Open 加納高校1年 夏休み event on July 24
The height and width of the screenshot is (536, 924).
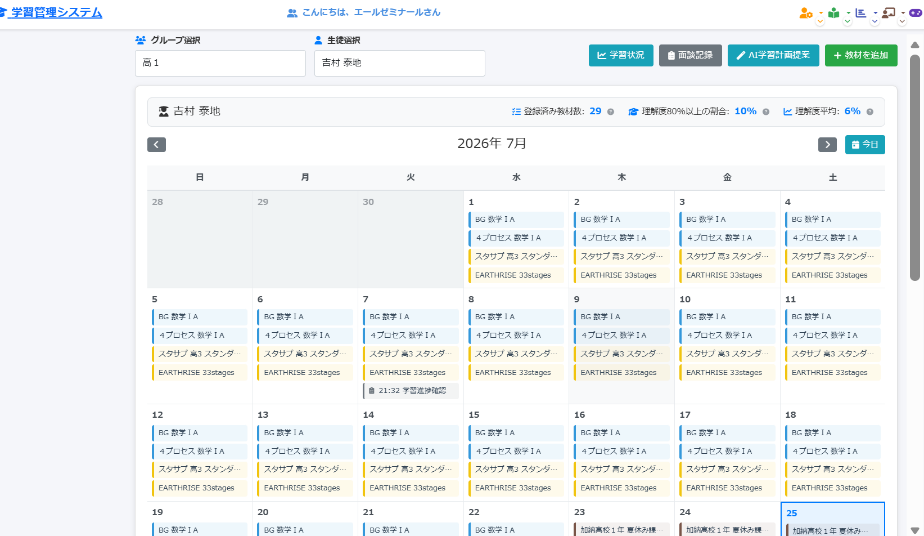point(727,530)
